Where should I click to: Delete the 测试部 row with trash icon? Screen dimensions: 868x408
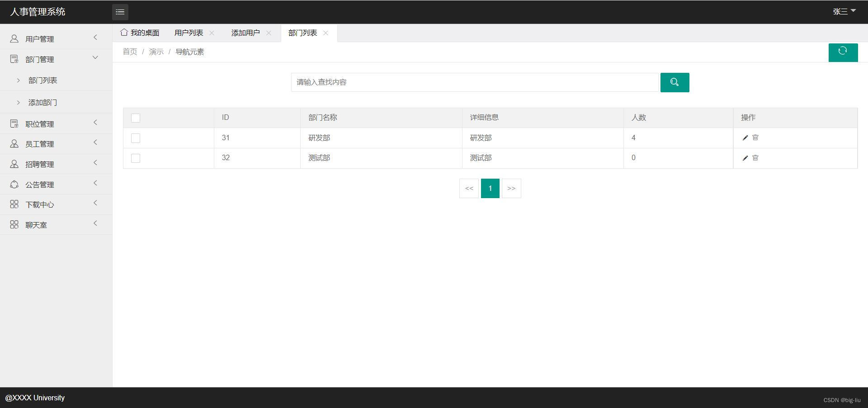(755, 158)
